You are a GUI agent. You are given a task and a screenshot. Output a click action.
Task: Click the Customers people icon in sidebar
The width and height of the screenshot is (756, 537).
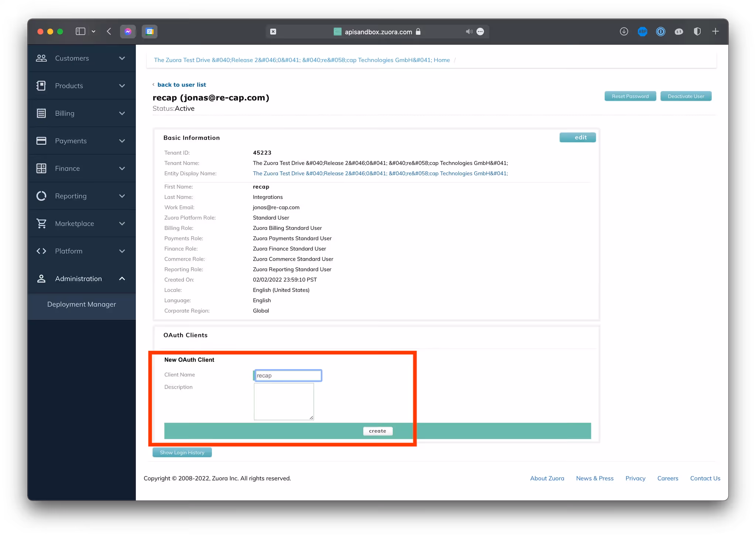[x=41, y=58]
